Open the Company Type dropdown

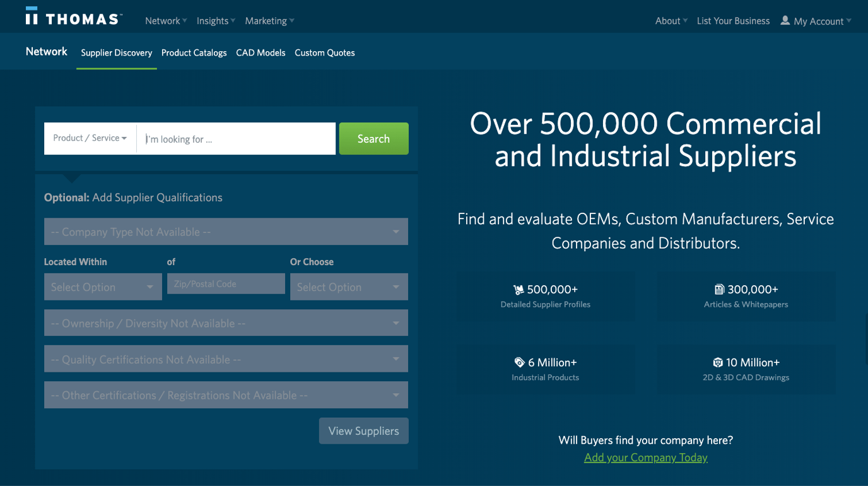coord(226,231)
